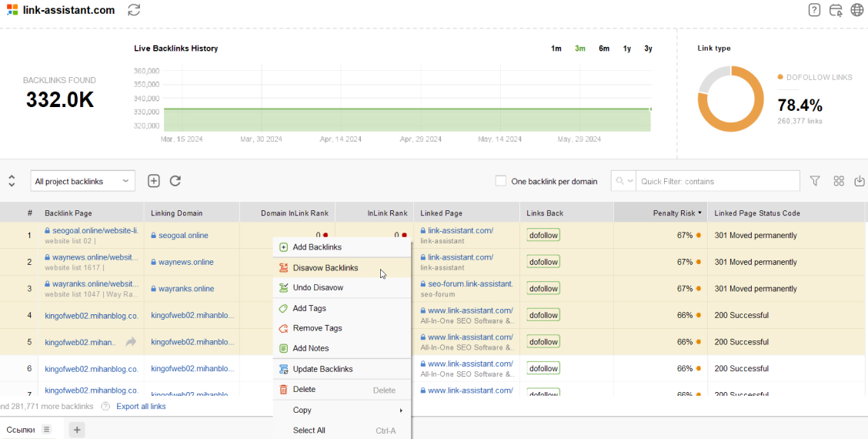868x439 pixels.
Task: Select the 3m history range
Action: point(579,49)
